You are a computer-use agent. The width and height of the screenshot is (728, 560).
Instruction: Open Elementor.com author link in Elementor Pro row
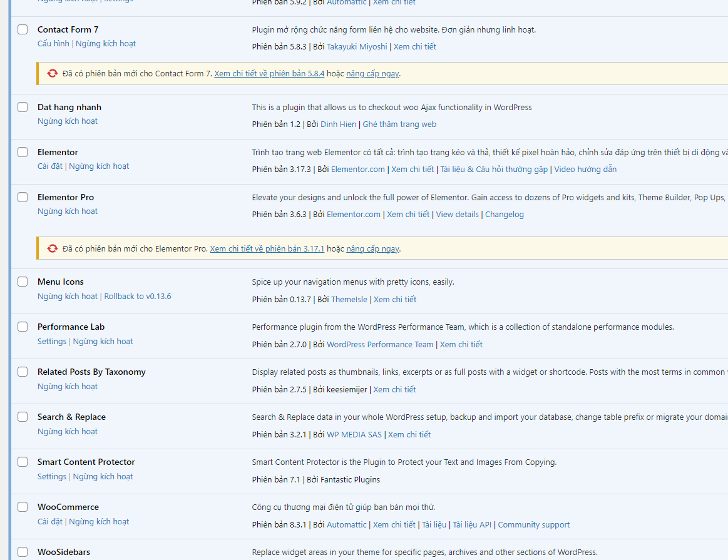coord(354,214)
